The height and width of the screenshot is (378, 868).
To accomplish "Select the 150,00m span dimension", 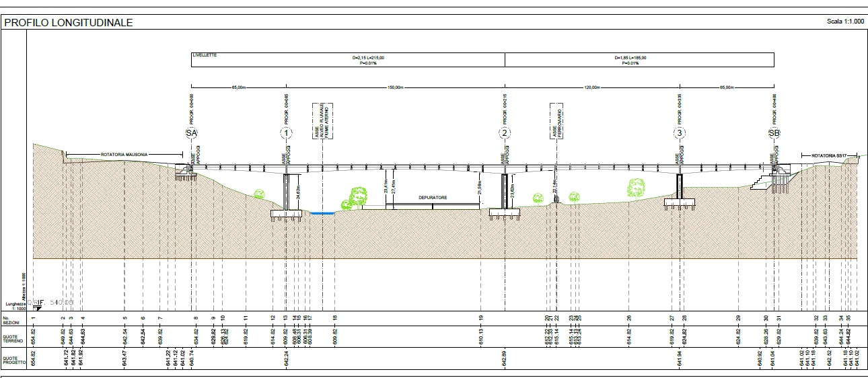I will tap(396, 87).
